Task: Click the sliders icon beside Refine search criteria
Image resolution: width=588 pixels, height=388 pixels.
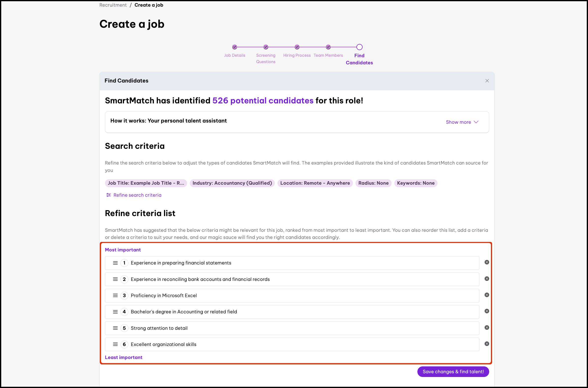Action: tap(108, 195)
